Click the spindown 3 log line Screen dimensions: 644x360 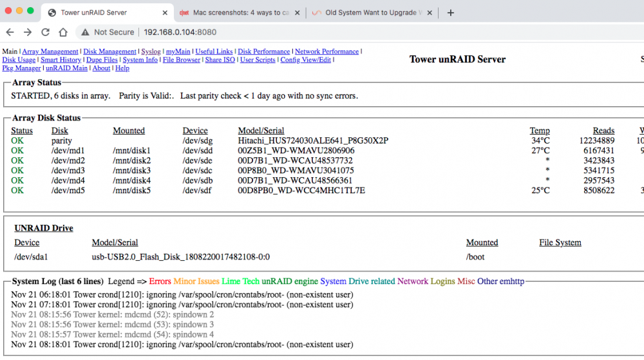(x=113, y=325)
